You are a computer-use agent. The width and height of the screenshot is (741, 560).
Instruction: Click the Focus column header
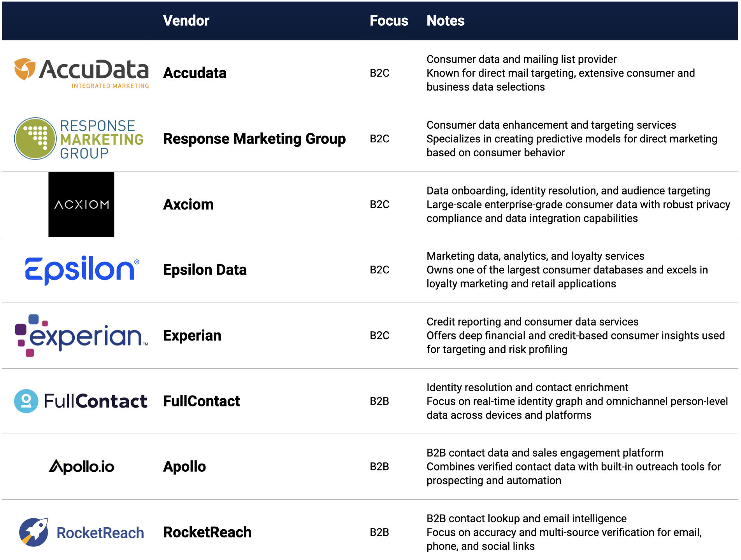pos(389,21)
